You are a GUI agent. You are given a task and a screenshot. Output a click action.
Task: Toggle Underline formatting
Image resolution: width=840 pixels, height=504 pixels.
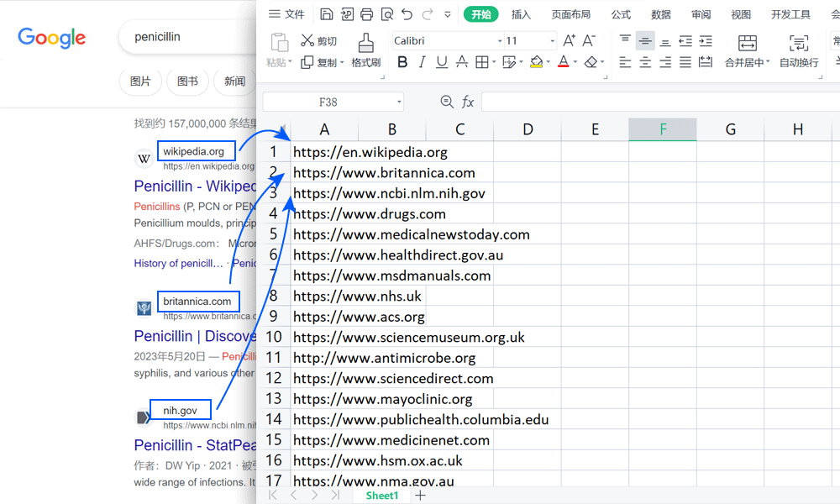point(442,62)
